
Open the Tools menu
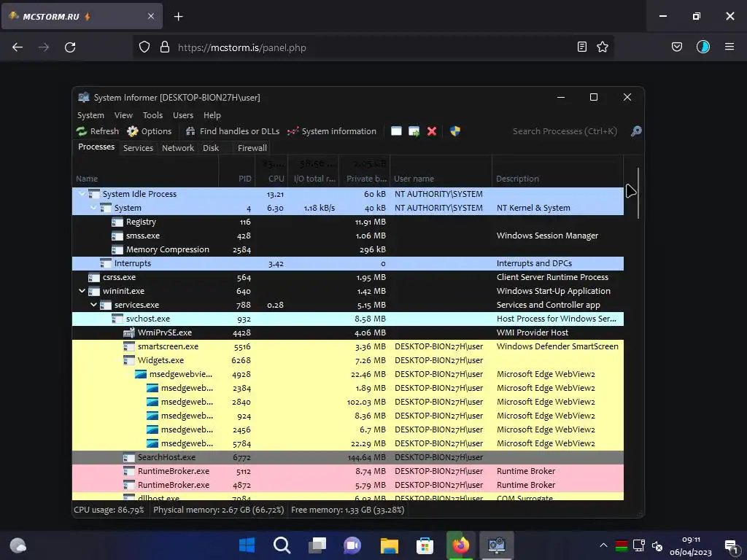pos(152,115)
